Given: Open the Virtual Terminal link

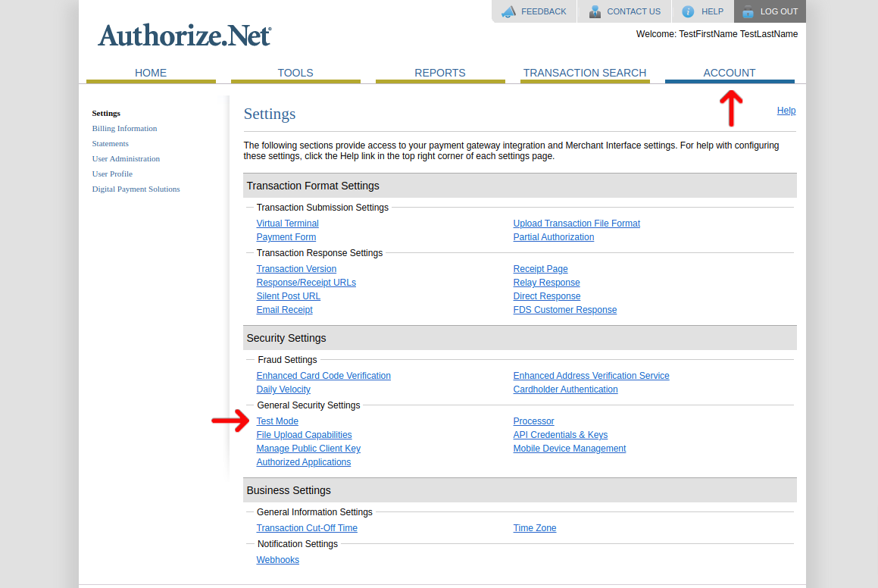Looking at the screenshot, I should point(287,224).
